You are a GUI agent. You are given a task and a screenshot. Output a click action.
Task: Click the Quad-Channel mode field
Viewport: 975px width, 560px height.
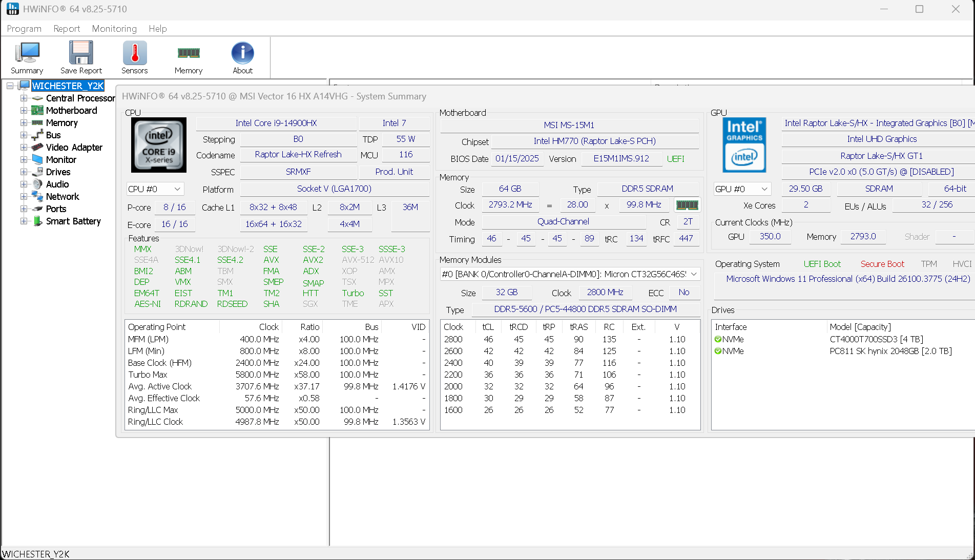pos(564,222)
